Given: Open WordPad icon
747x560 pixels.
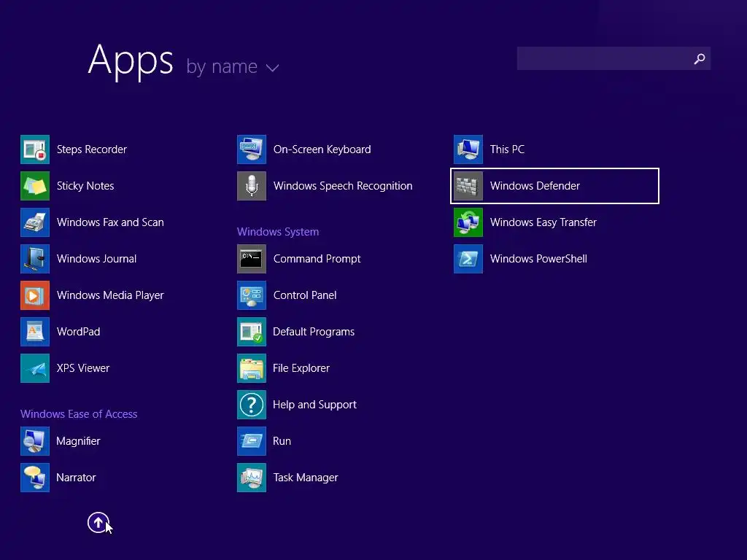Looking at the screenshot, I should coord(35,332).
